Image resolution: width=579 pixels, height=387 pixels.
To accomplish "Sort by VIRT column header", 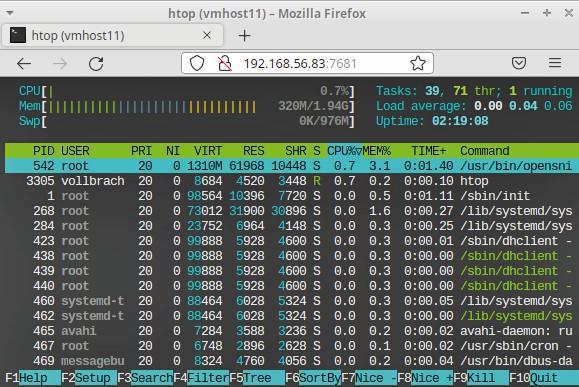I will (208, 151).
